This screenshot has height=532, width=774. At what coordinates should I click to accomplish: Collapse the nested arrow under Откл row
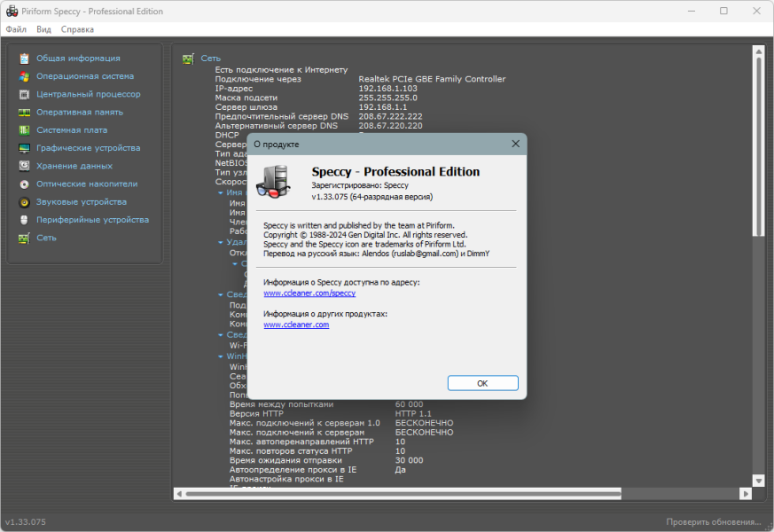[x=235, y=263]
